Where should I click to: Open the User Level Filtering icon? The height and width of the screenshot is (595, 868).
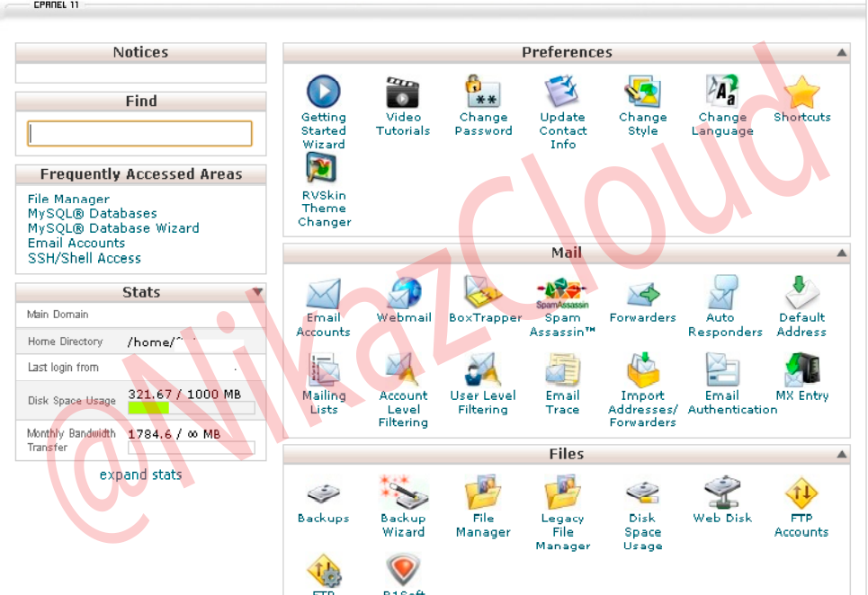click(483, 369)
